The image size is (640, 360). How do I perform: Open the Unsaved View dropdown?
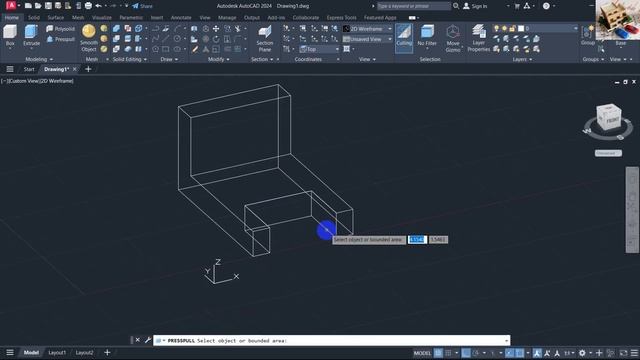coord(367,39)
